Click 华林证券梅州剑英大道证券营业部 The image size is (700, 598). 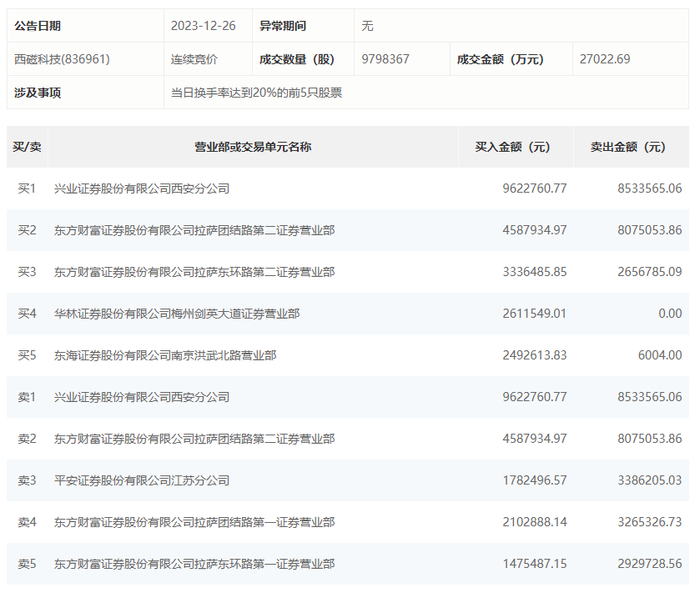(x=177, y=314)
